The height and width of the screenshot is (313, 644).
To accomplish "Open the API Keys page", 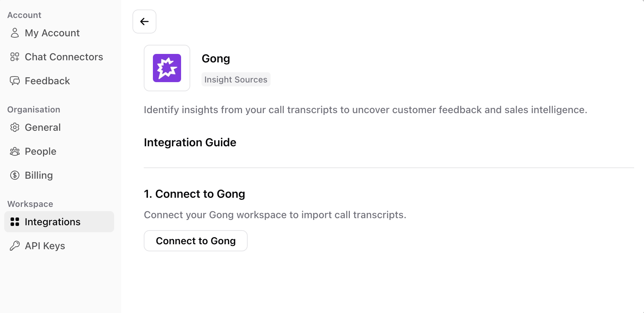I will [x=45, y=246].
